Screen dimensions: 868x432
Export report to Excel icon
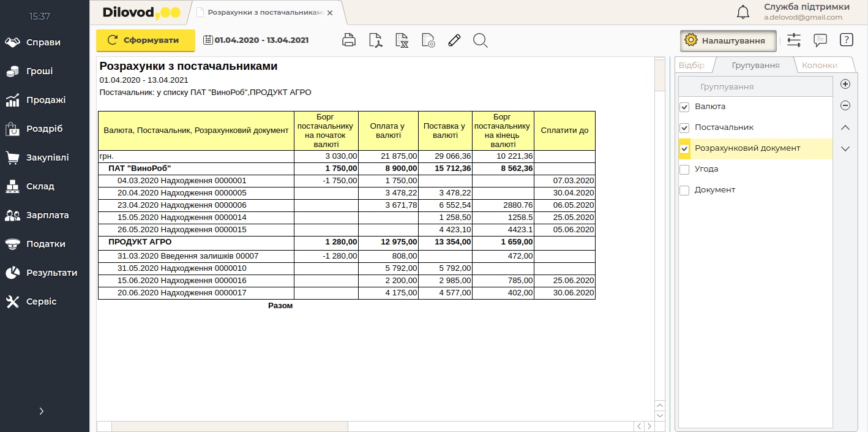[x=402, y=40]
